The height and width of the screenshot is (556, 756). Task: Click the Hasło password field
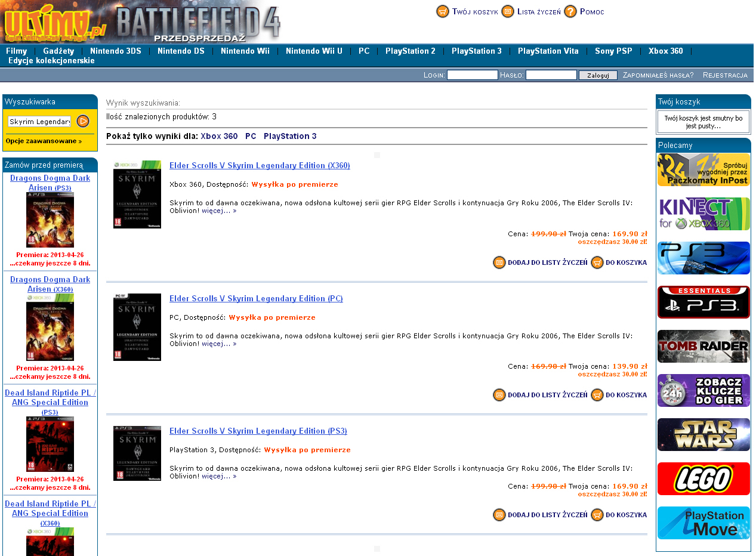551,75
